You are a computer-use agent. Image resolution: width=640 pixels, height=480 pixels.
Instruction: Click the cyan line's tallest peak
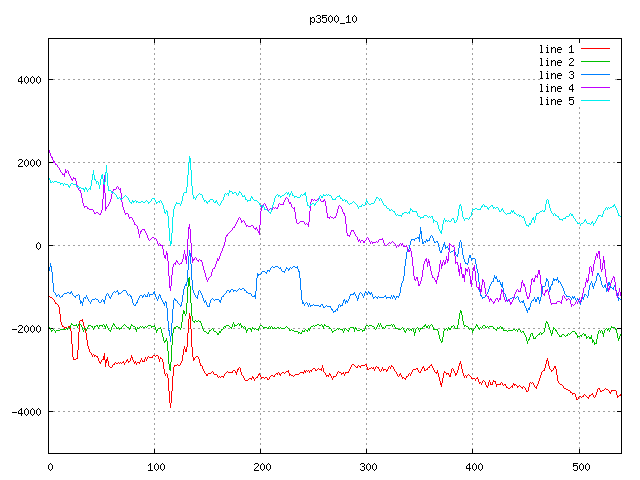189,157
